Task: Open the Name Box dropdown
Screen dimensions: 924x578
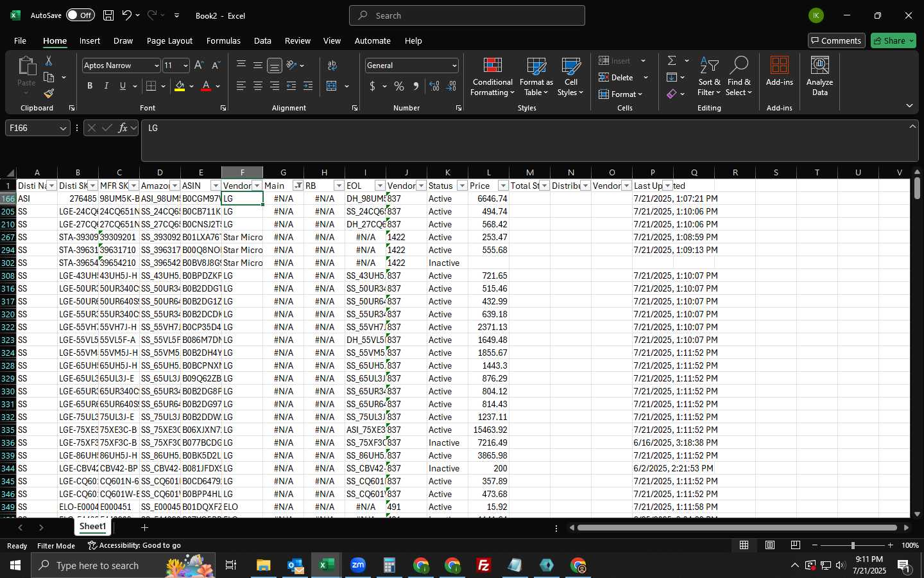Action: pos(63,128)
